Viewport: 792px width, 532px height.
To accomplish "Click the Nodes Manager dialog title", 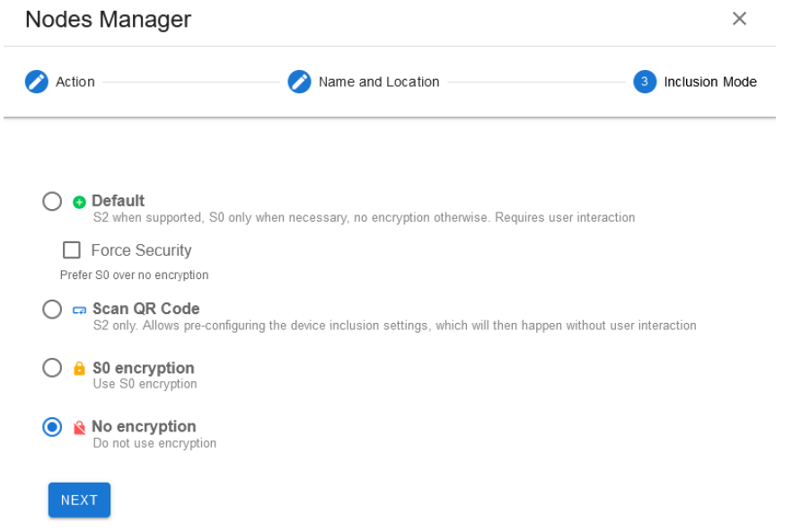I will coord(108,19).
